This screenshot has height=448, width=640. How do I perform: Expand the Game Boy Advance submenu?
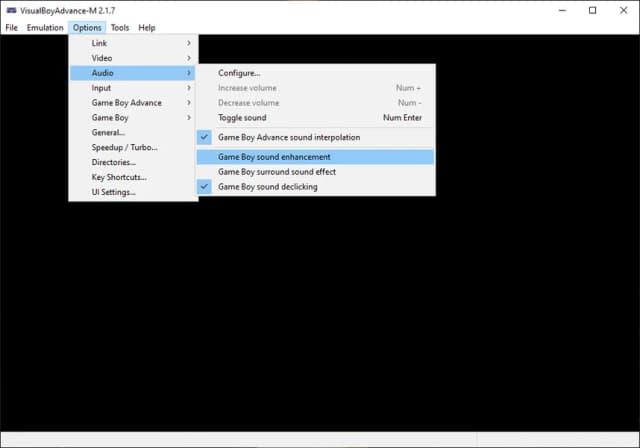(x=133, y=103)
